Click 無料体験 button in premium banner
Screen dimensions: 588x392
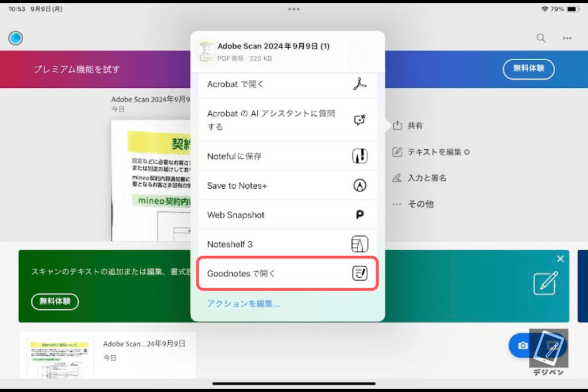(x=528, y=69)
